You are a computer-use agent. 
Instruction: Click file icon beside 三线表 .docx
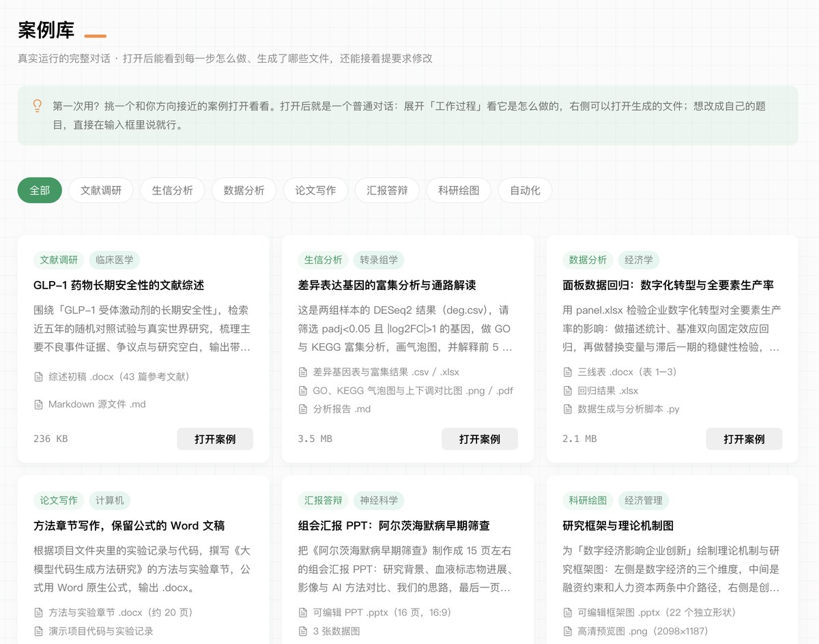coord(568,372)
